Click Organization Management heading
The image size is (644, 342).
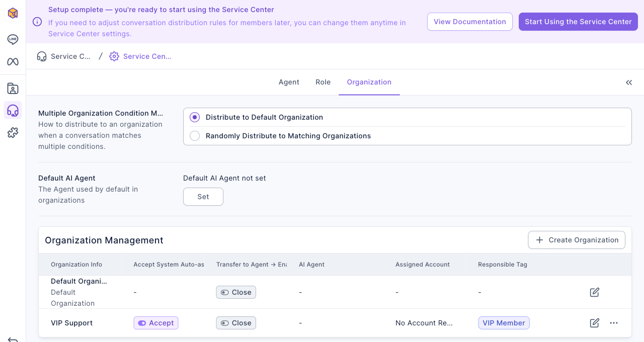[104, 240]
